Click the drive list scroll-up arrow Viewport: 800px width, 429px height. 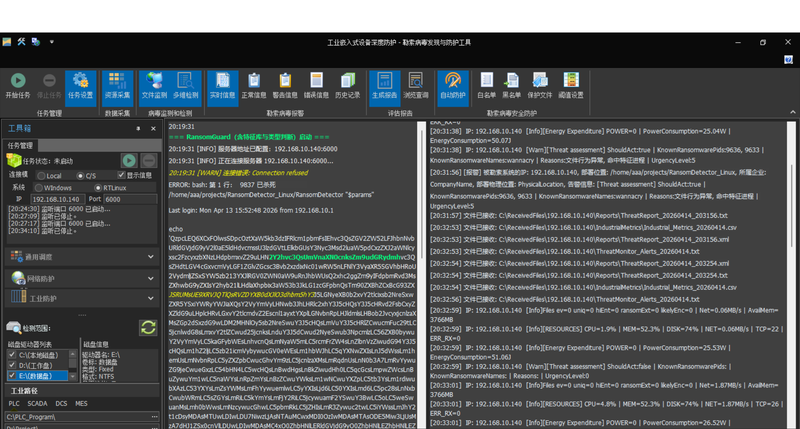pyautogui.click(x=72, y=354)
